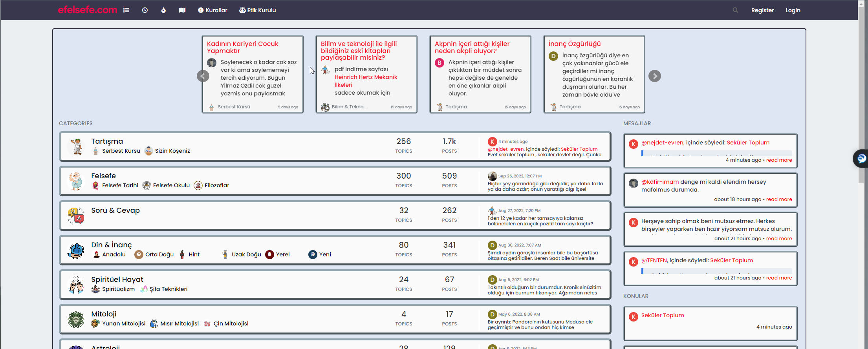Open Anadolu subcategory link
The width and height of the screenshot is (868, 349).
[x=114, y=254]
